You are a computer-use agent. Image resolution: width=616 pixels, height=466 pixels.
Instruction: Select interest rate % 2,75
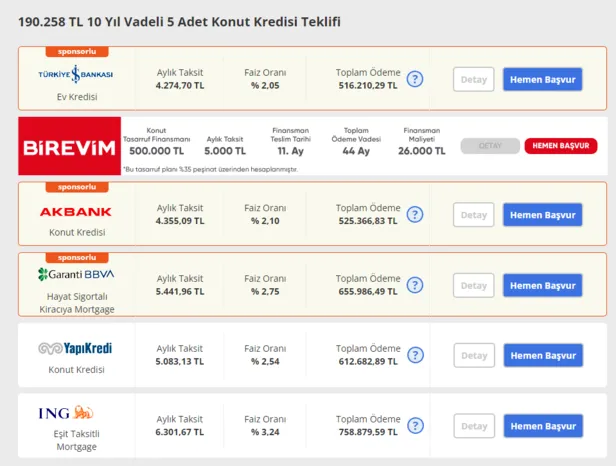tap(265, 292)
